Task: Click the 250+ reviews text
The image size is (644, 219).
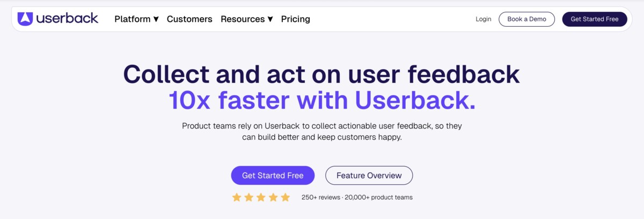Action: (320, 198)
